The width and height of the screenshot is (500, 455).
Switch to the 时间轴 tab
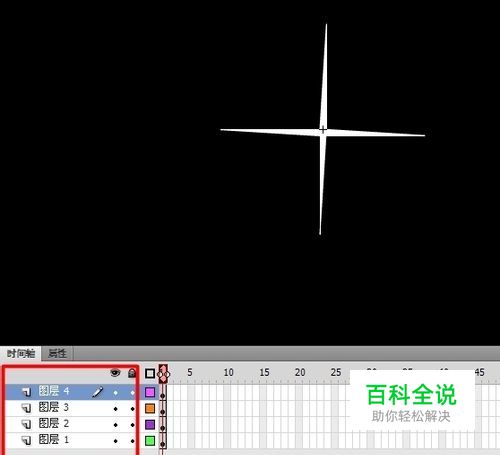[21, 353]
